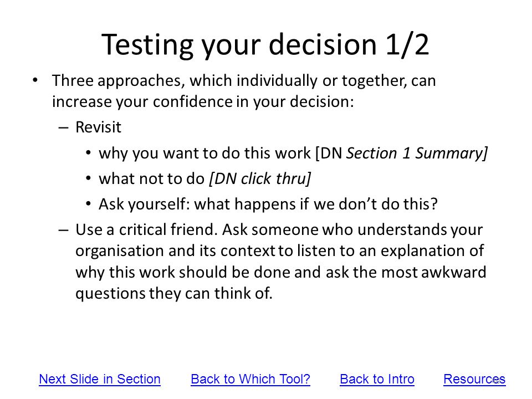Select the 'increase your confidence in your decision:' line

coord(203,102)
